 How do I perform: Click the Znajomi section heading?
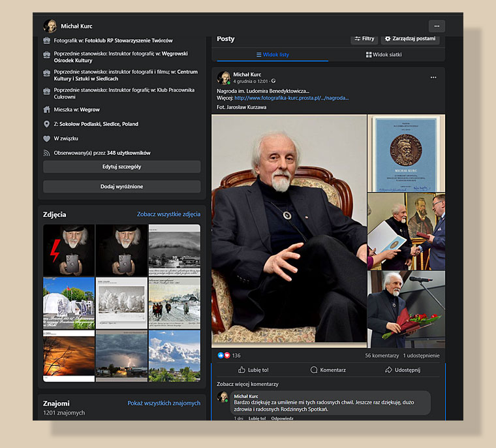coord(56,404)
